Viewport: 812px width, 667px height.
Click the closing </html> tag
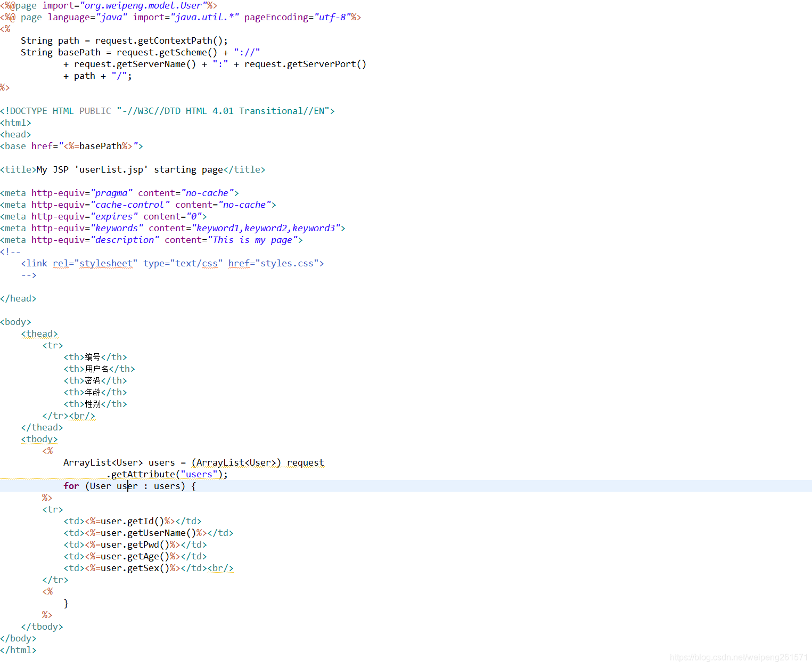point(18,650)
